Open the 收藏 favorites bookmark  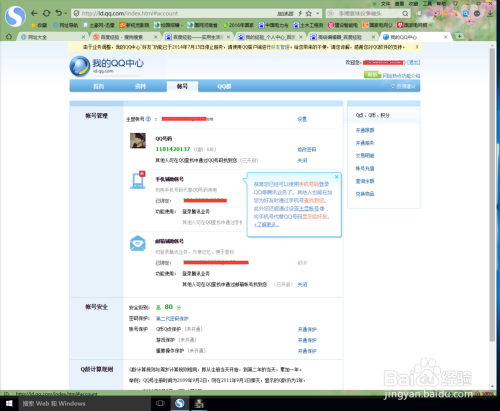coord(39,25)
